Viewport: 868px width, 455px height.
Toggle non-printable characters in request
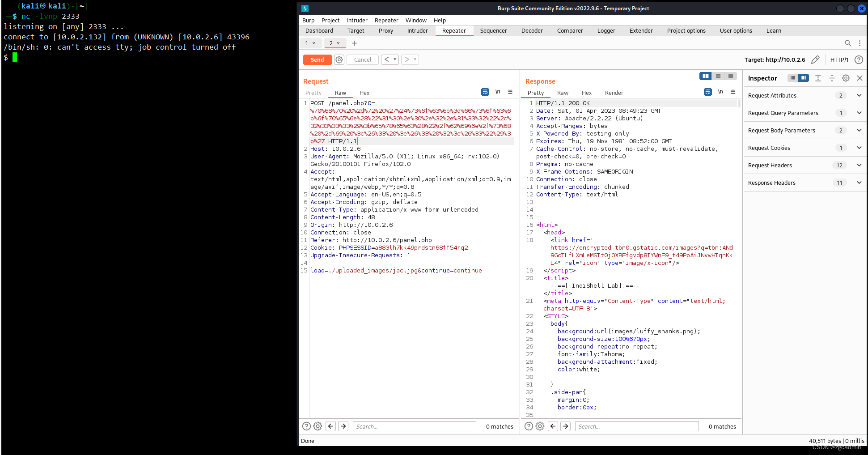click(498, 92)
